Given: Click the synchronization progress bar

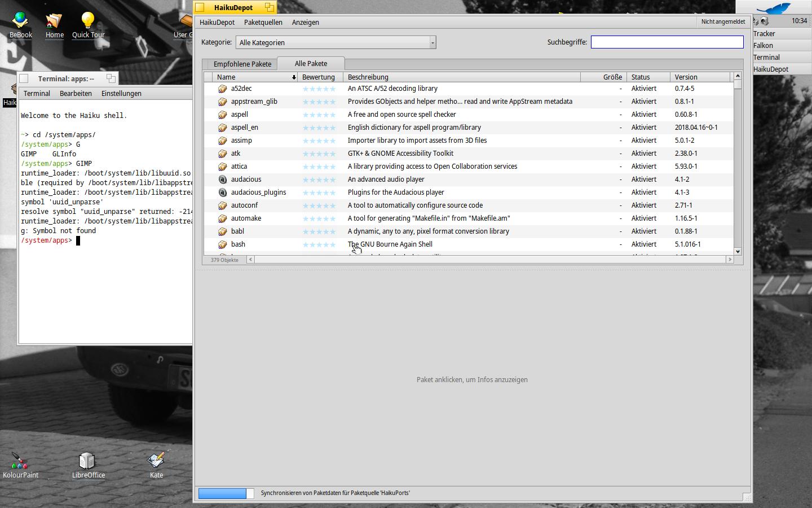Looking at the screenshot, I should (x=226, y=493).
